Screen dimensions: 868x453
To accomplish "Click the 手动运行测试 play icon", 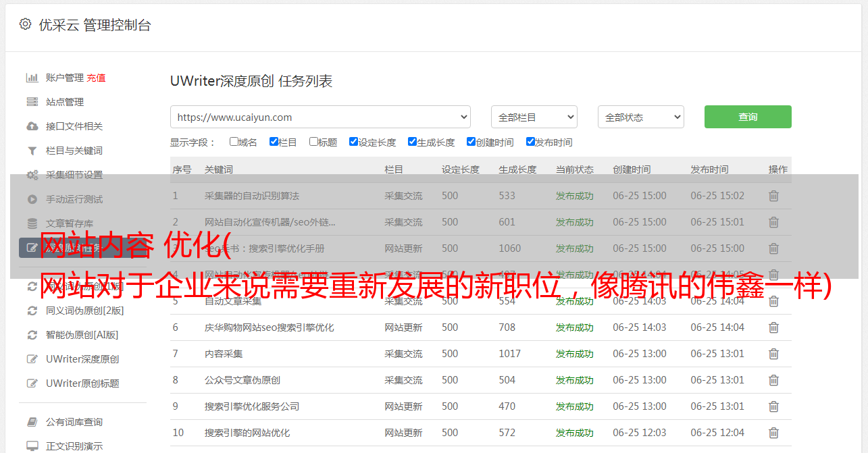I will pyautogui.click(x=32, y=199).
